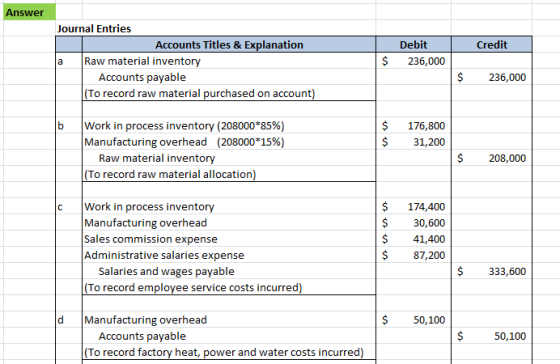The height and width of the screenshot is (364, 560).
Task: Click entry label a
Action: 60,61
